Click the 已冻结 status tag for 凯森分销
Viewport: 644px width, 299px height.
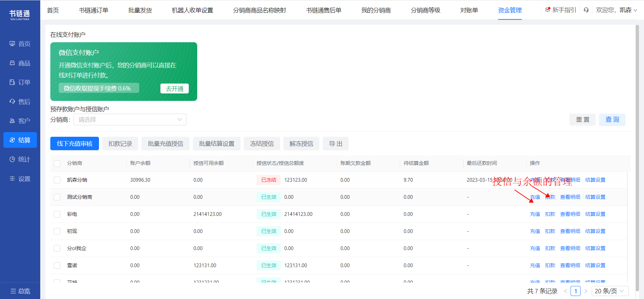(x=269, y=180)
